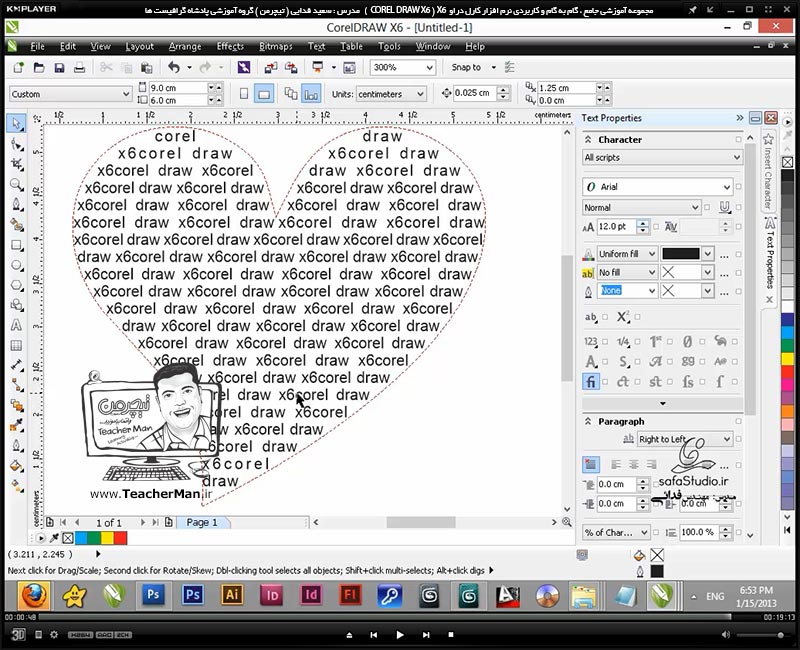Toggle the superscript position X² button
This screenshot has width=800, height=650.
pyautogui.click(x=623, y=317)
